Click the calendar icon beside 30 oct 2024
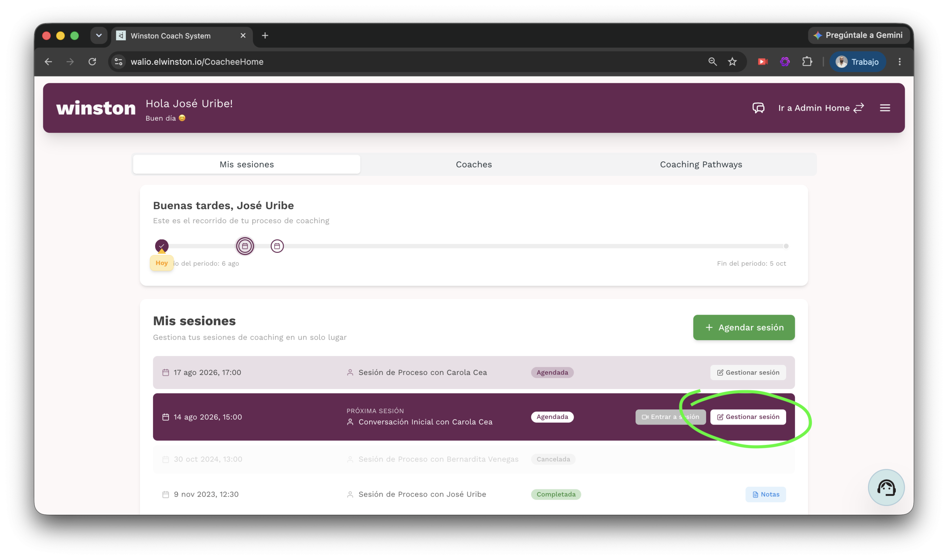This screenshot has height=560, width=948. pos(166,459)
